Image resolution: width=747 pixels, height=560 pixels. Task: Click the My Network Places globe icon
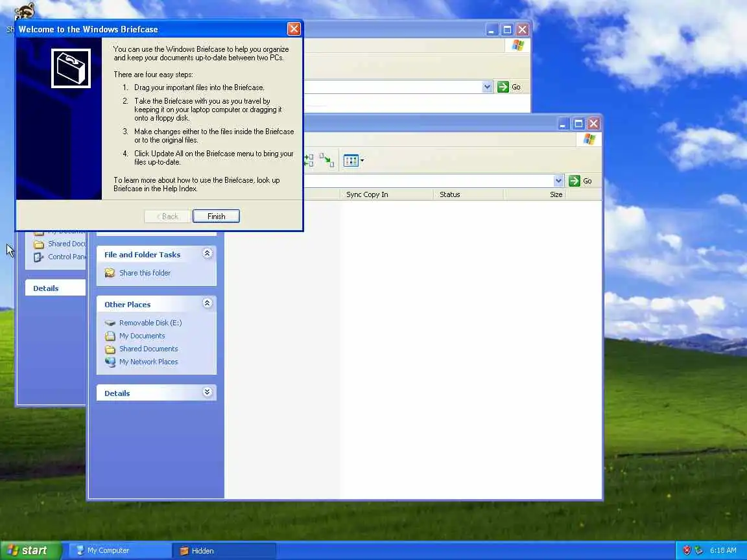click(x=110, y=362)
